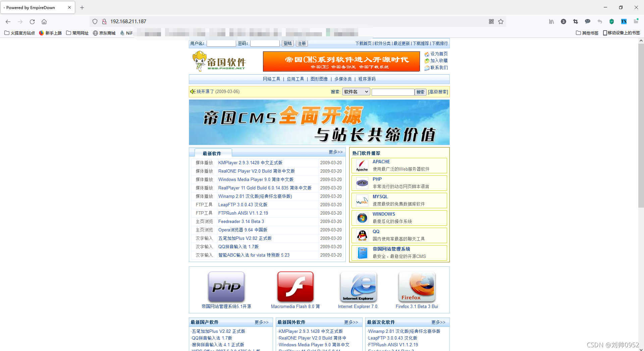Click the 用户名 input field
644x351 pixels.
click(x=221, y=43)
